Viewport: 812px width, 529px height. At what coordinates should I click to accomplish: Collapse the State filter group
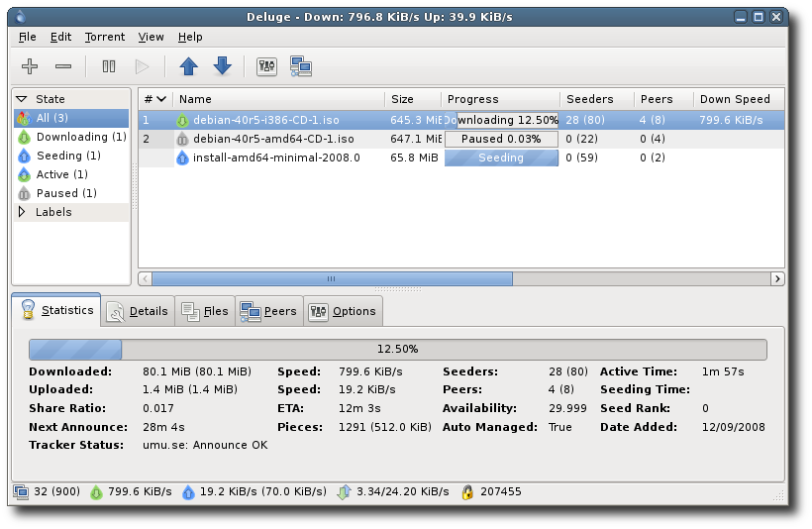[21, 99]
